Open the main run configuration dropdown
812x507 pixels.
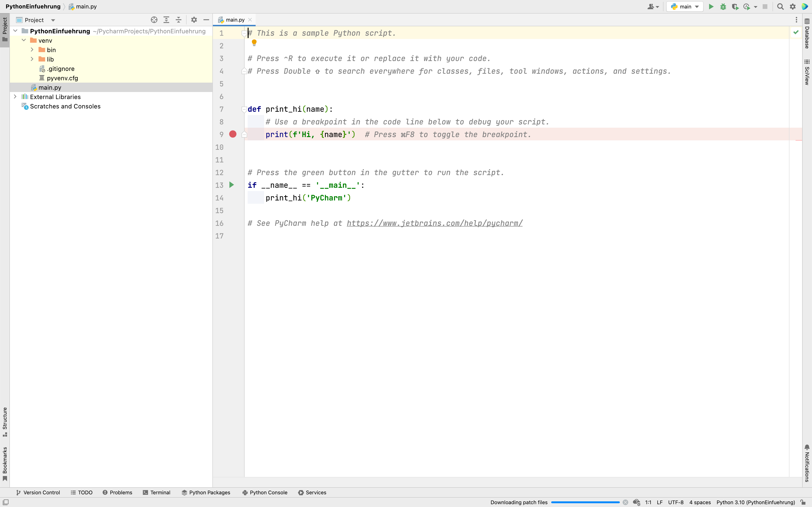pos(685,7)
